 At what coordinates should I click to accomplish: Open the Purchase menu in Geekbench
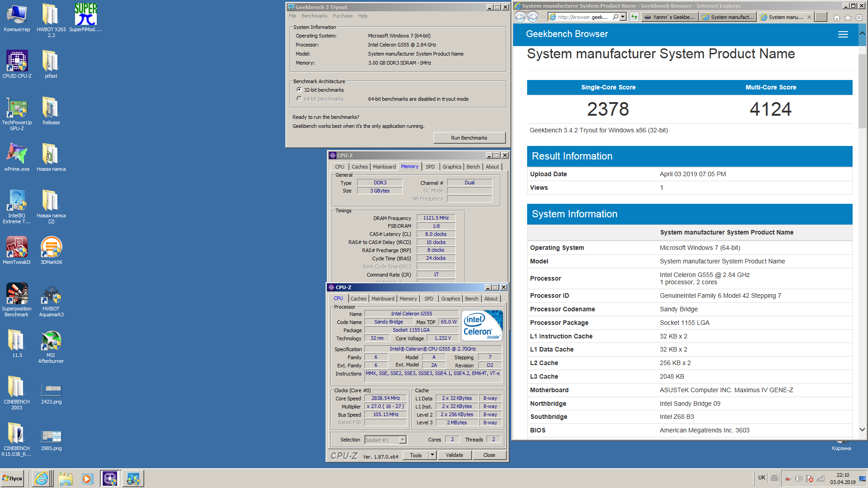pos(343,16)
